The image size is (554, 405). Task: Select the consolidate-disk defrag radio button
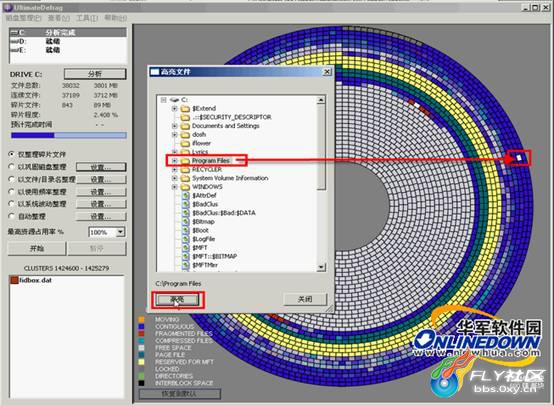12,167
